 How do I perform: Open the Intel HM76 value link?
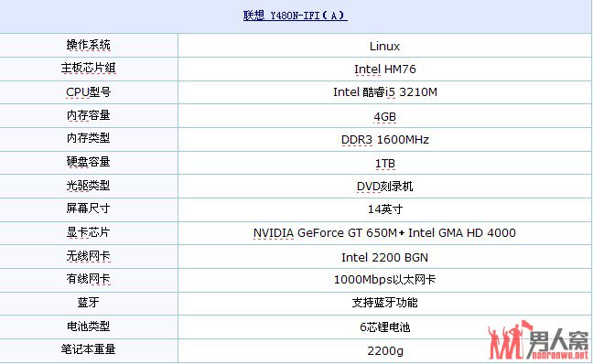(x=384, y=70)
